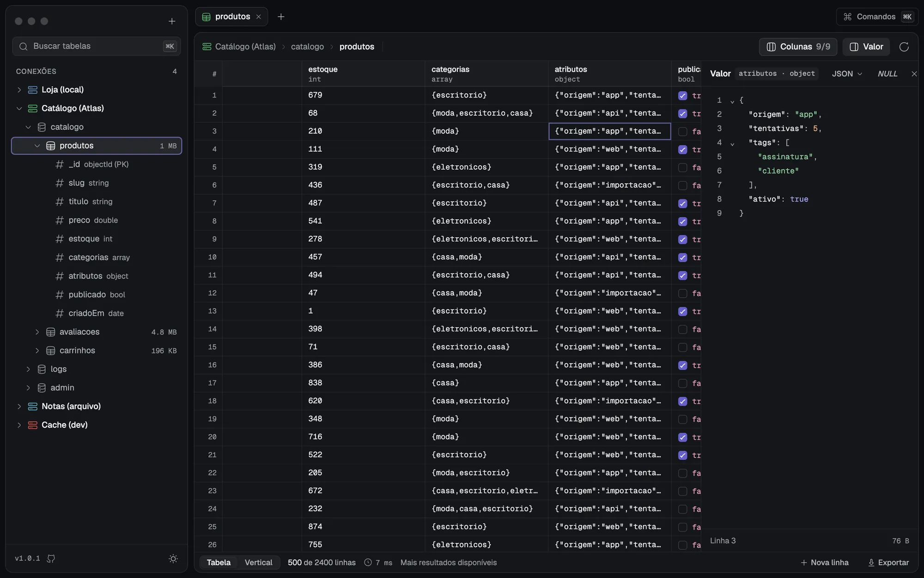The image size is (924, 578).
Task: Expand the Loja (local) connection
Action: [x=19, y=90]
